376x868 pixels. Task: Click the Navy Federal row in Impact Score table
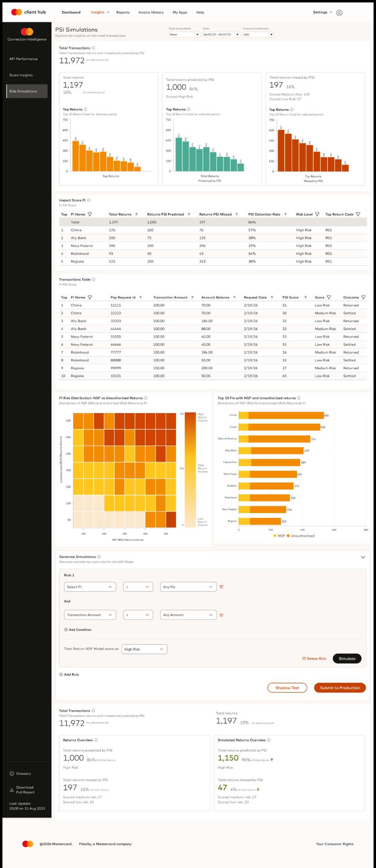(x=213, y=246)
